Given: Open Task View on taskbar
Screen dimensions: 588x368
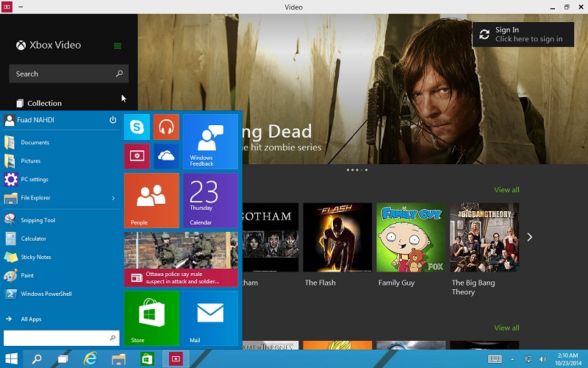Looking at the screenshot, I should (62, 359).
